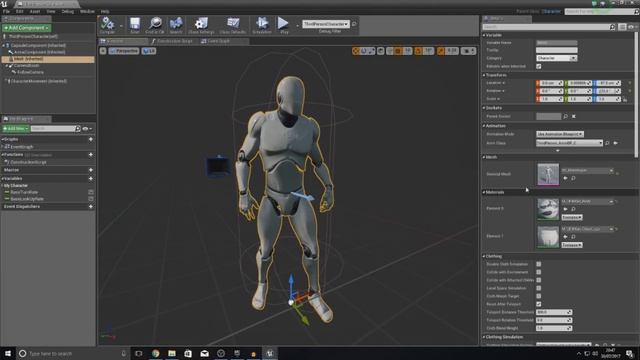This screenshot has height=360, width=640.
Task: Click browse magnifier under Skeletal Mesh
Action: [573, 178]
